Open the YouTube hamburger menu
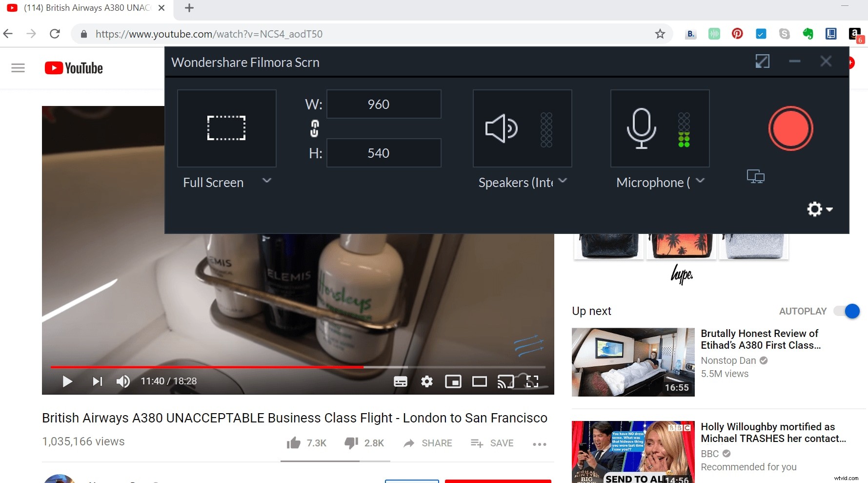 (x=18, y=67)
